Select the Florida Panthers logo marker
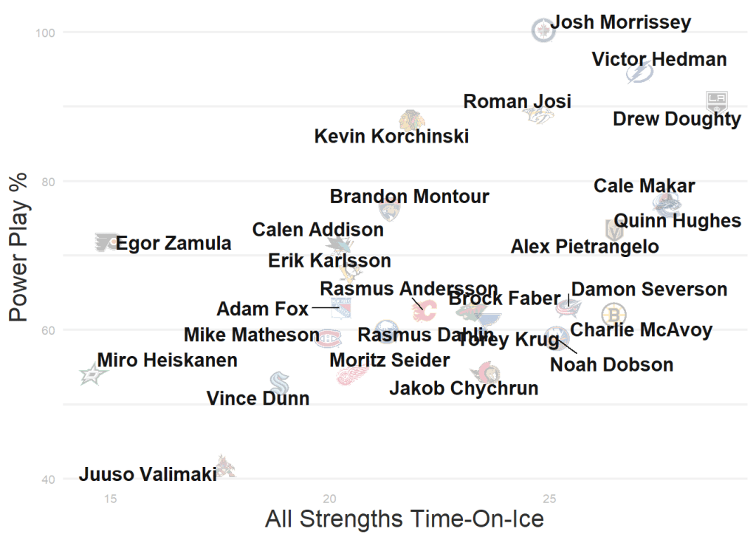Viewport: 756px width, 540px height. (x=388, y=211)
